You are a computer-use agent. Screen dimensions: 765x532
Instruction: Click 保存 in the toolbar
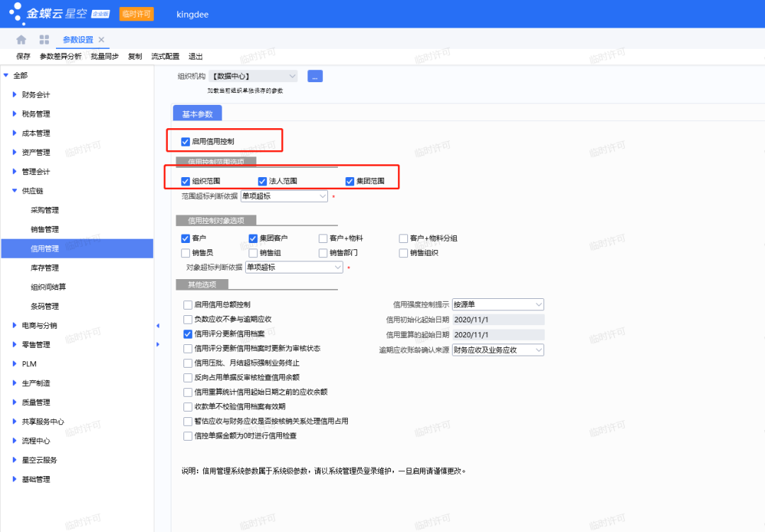[23, 56]
